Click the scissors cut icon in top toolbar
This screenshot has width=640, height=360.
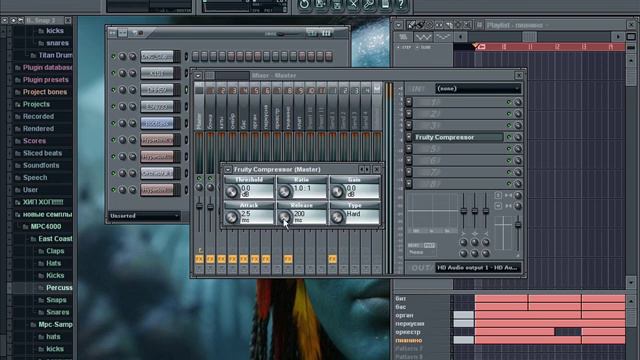pos(353,4)
